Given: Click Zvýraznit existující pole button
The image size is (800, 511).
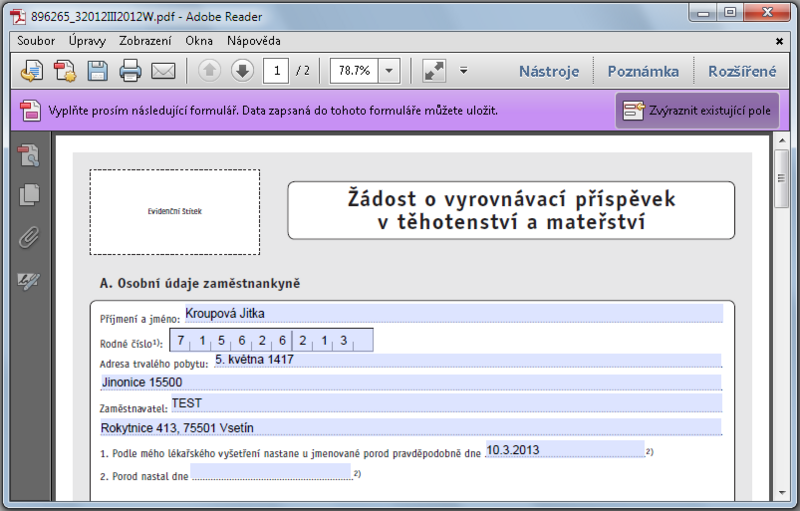Looking at the screenshot, I should click(x=697, y=111).
